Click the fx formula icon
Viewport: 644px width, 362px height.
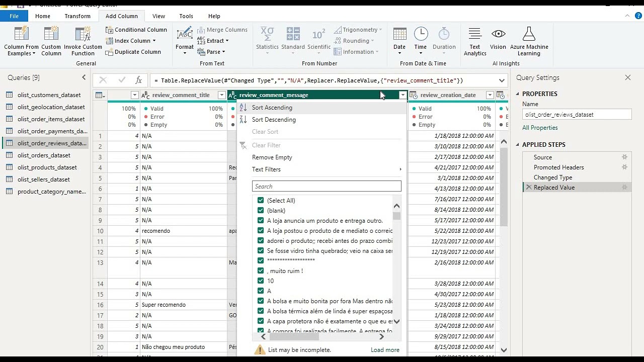coord(138,80)
